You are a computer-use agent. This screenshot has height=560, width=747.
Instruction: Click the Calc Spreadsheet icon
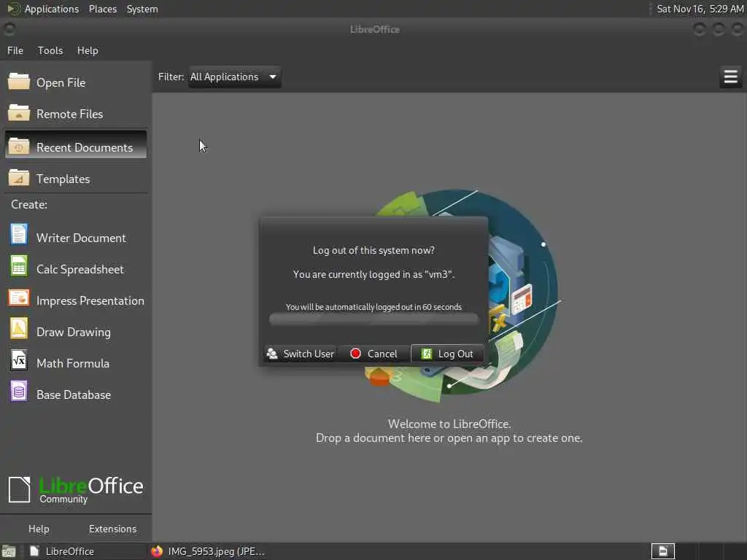coord(18,266)
